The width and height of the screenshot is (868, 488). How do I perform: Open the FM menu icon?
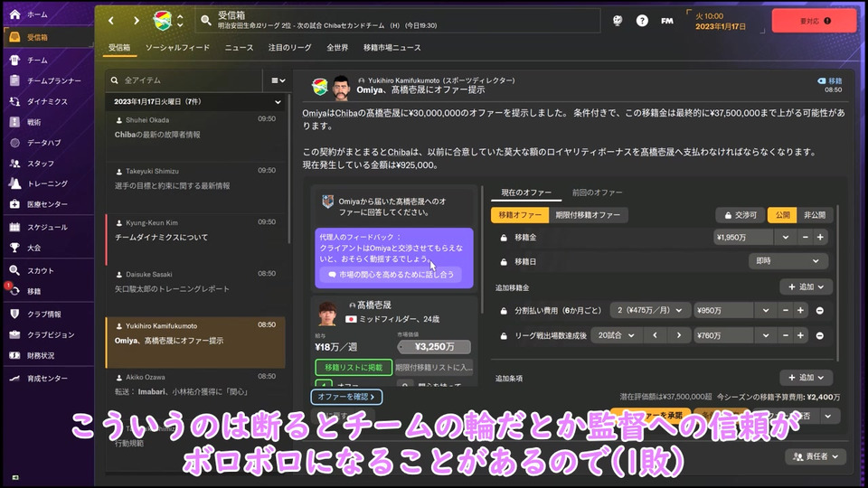667,21
